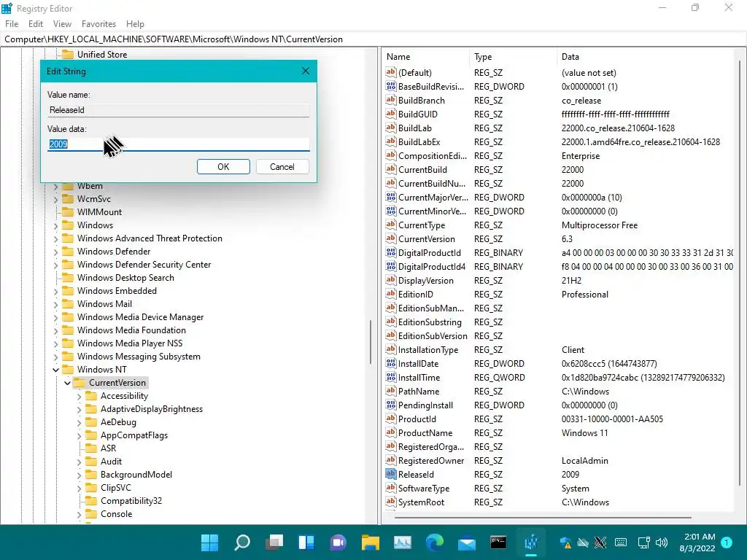This screenshot has height=560, width=747.
Task: Select the SystemRoot value row
Action: (559, 502)
